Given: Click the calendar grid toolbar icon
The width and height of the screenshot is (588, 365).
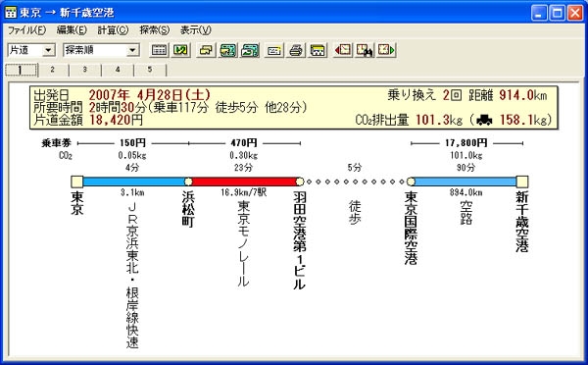Looking at the screenshot, I should (x=159, y=50).
